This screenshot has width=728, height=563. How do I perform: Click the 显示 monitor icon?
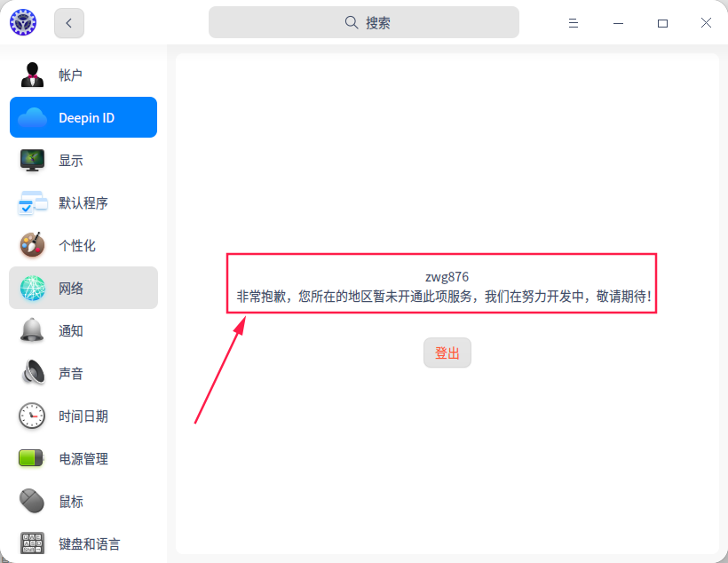(33, 160)
